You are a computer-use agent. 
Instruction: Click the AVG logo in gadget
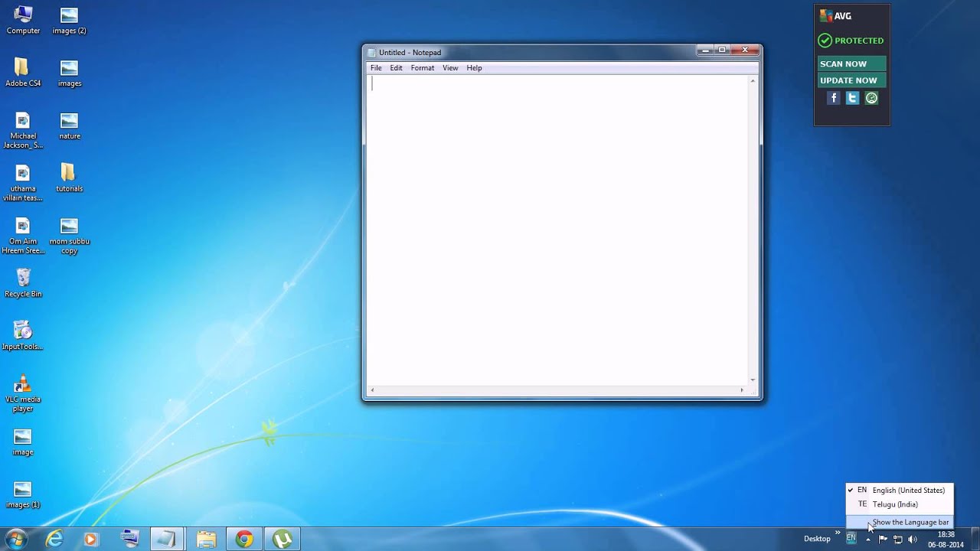(835, 16)
